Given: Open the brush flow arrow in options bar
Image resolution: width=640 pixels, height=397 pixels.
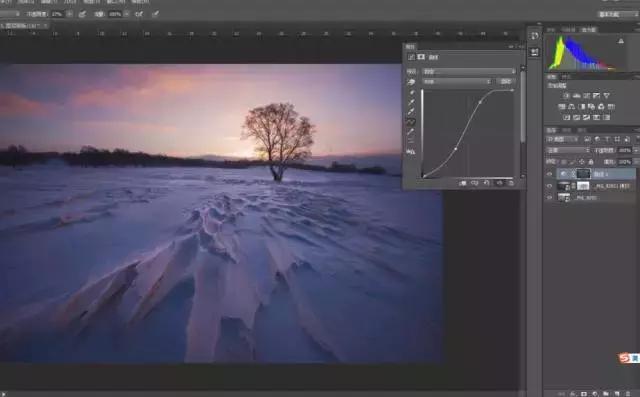Looking at the screenshot, I should [127, 14].
